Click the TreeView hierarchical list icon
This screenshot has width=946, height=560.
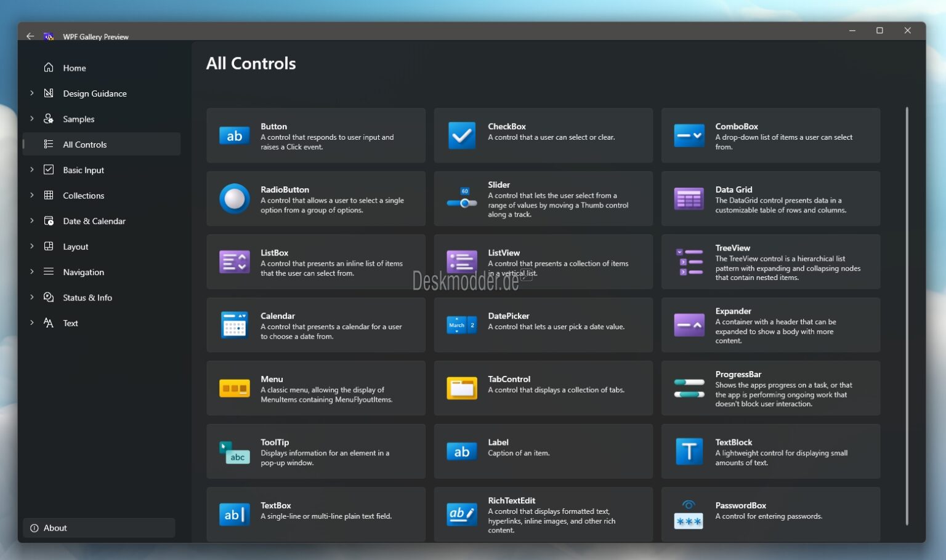pyautogui.click(x=689, y=262)
